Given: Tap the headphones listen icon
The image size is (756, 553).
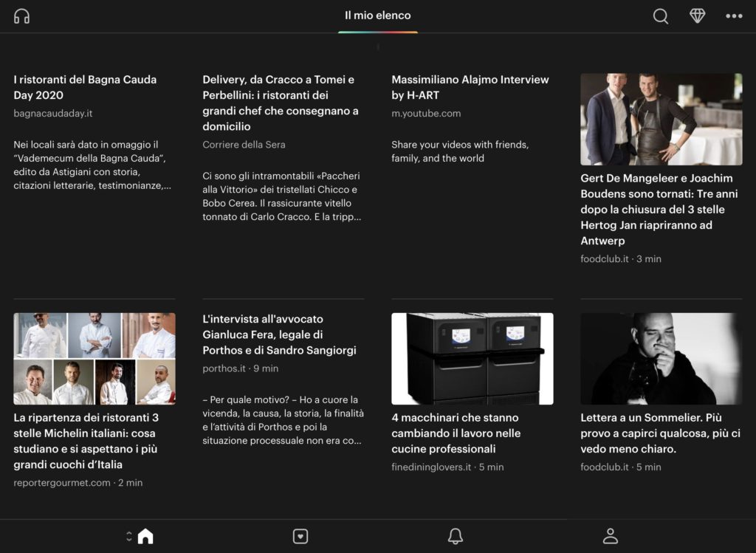Looking at the screenshot, I should point(22,16).
